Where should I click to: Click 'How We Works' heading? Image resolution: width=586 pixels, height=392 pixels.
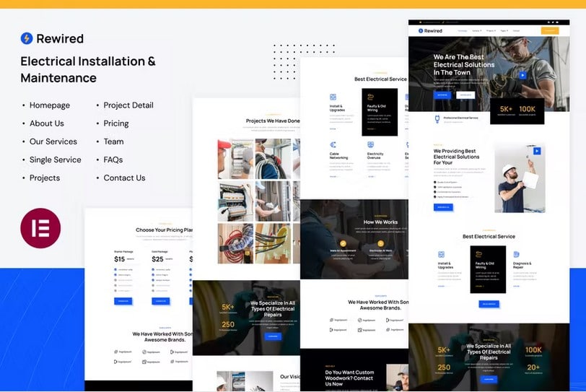tap(380, 222)
